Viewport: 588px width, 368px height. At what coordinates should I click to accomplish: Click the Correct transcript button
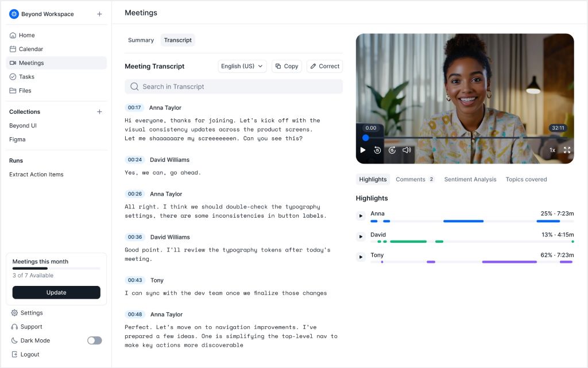(x=324, y=66)
